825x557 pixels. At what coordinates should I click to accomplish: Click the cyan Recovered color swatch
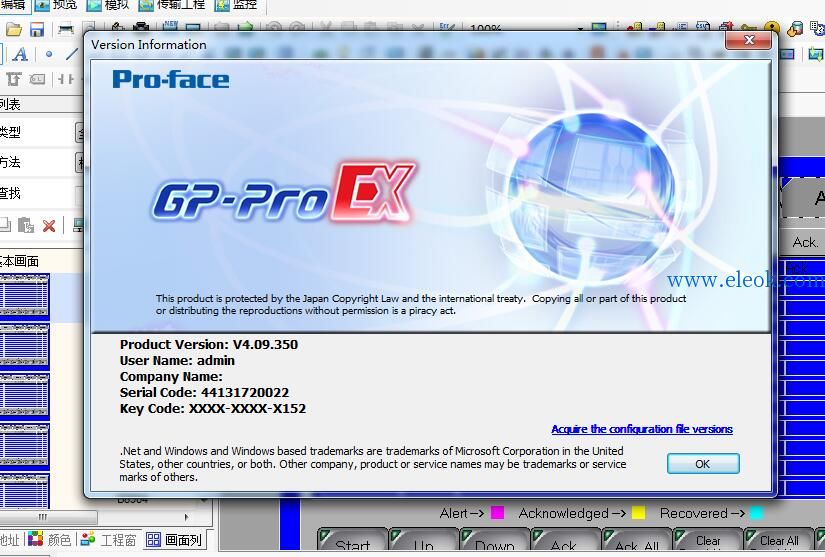coord(756,513)
